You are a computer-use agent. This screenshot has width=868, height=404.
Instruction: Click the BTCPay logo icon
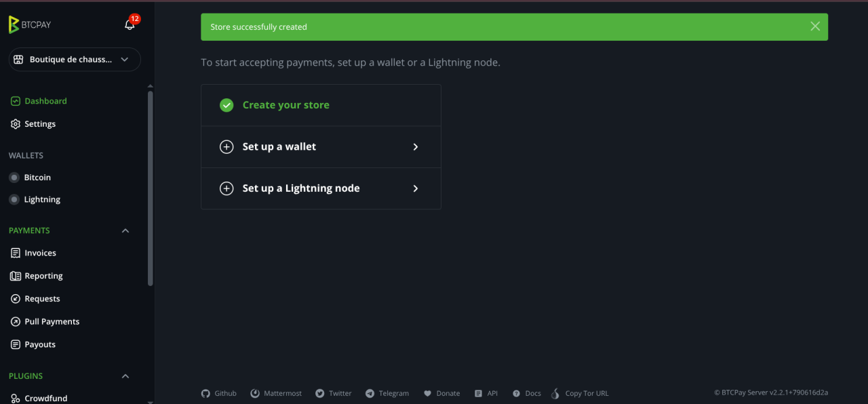tap(14, 24)
